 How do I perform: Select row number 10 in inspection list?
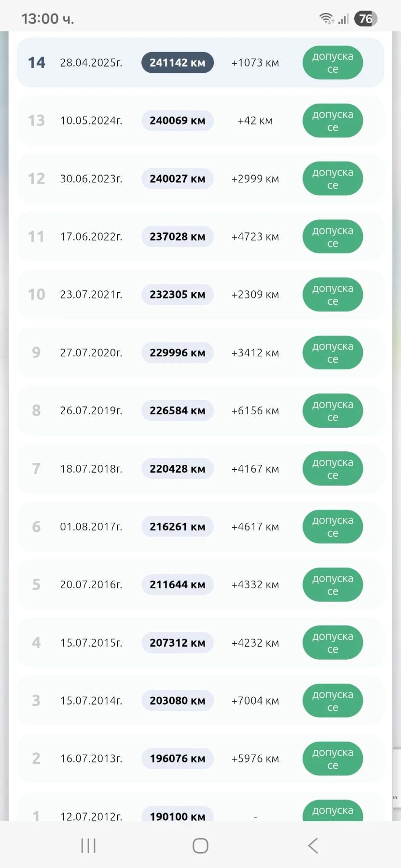36,295
